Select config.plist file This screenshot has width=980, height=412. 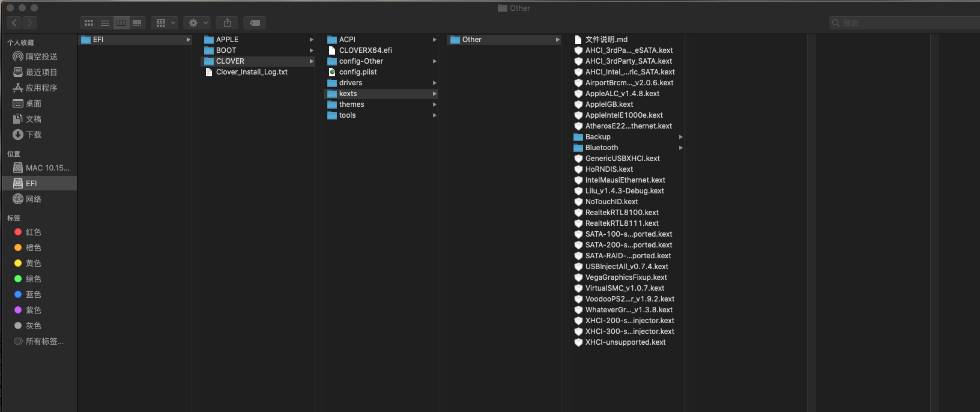[381, 72]
